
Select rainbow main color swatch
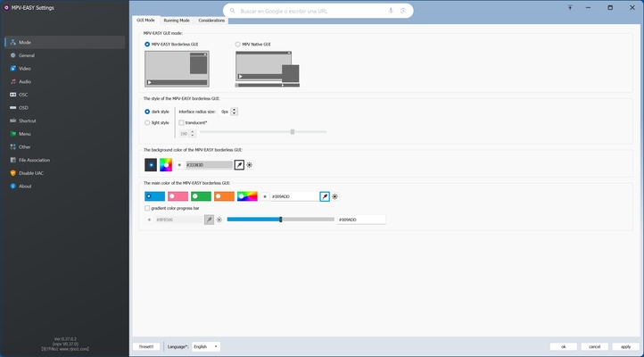(x=247, y=196)
